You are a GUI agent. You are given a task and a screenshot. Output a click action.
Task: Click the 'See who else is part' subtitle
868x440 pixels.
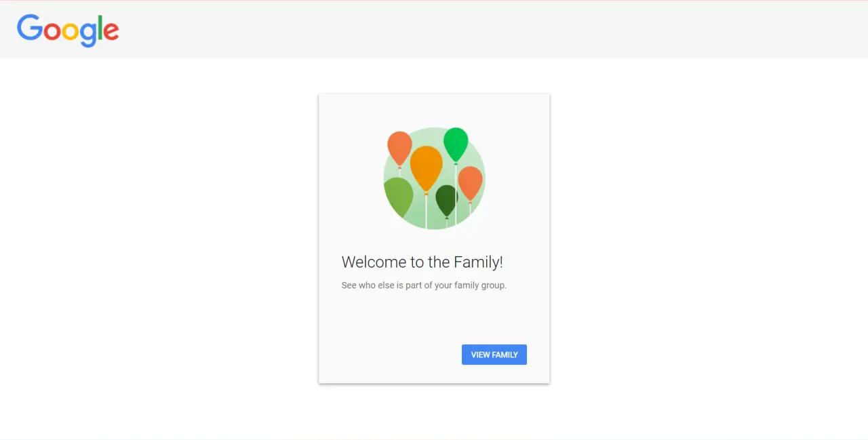(x=424, y=285)
